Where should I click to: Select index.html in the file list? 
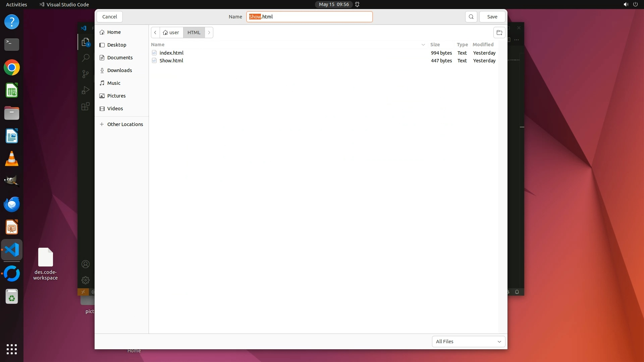click(171, 53)
